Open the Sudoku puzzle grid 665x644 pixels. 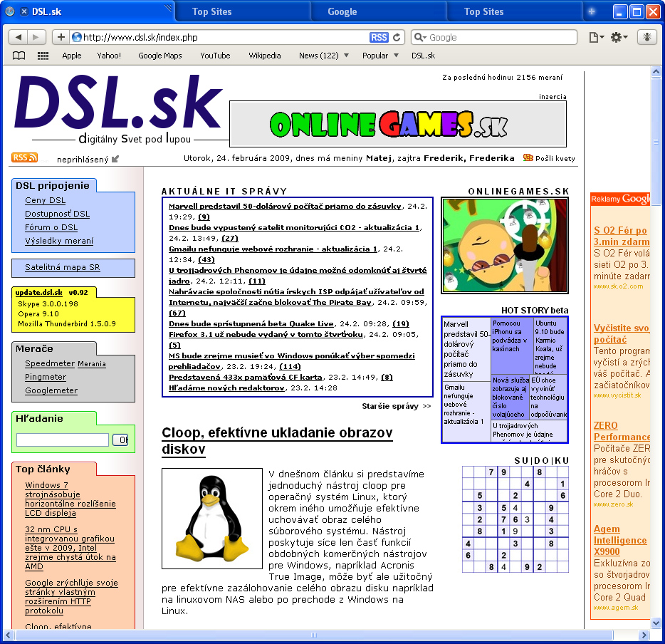click(x=515, y=519)
